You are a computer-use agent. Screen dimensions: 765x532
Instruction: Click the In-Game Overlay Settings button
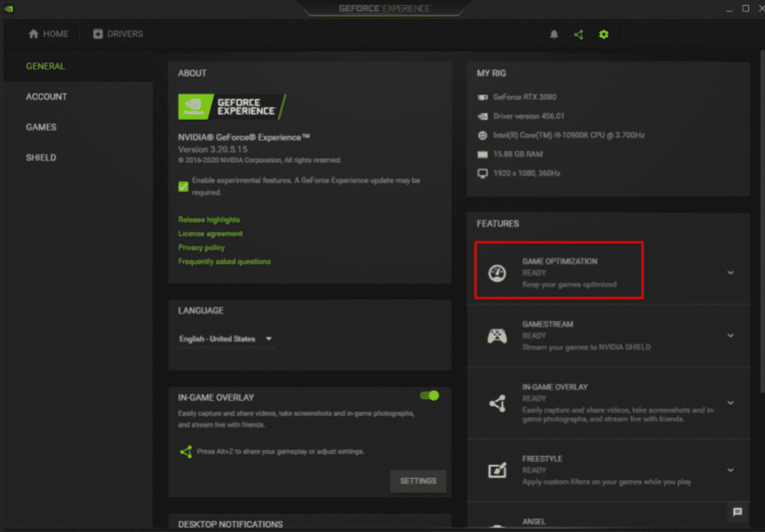418,481
